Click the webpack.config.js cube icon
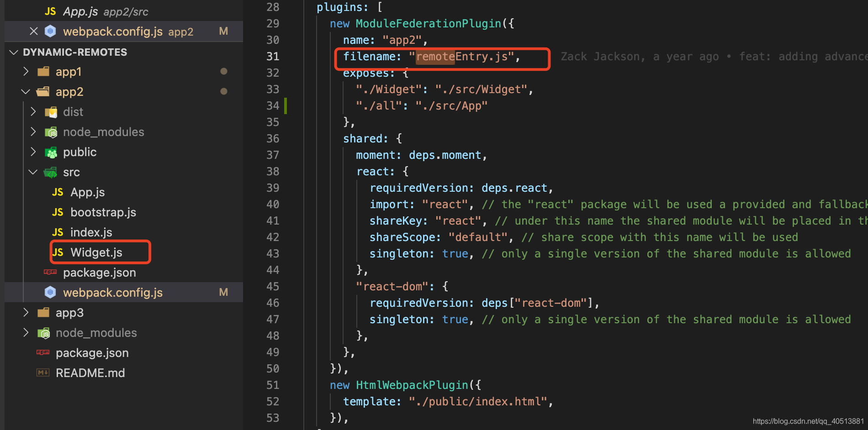Screen dimensions: 868x430 (50, 292)
